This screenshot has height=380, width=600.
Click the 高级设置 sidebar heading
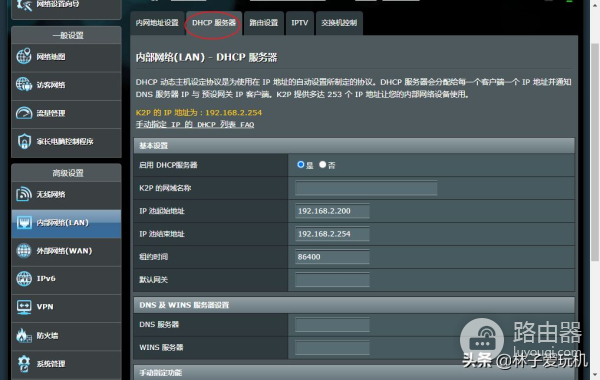[x=68, y=173]
